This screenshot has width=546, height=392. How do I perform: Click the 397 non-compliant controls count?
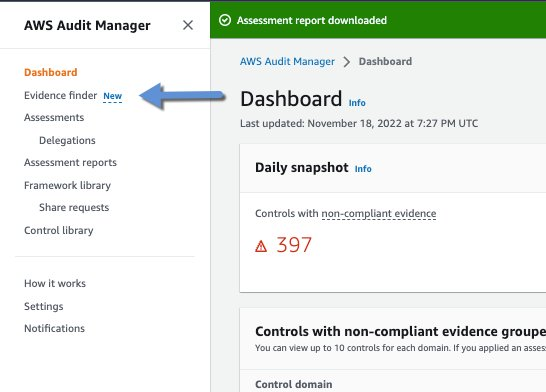tap(294, 245)
